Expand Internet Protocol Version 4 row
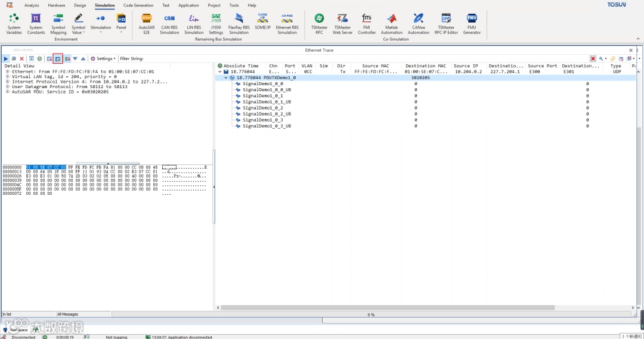This screenshot has width=644, height=339. tap(7, 82)
